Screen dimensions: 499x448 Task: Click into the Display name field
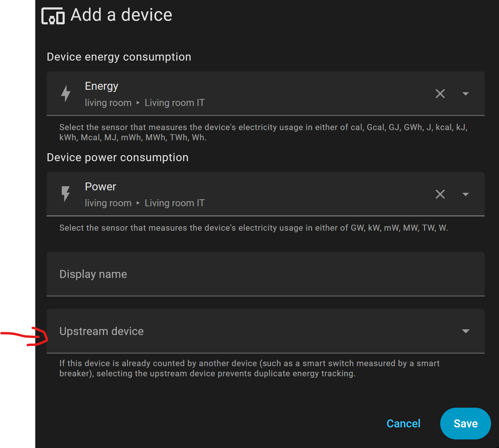pyautogui.click(x=265, y=274)
